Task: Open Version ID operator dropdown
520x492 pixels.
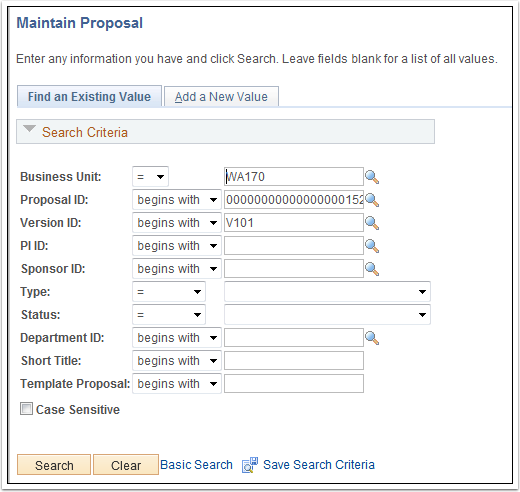Action: click(x=177, y=223)
